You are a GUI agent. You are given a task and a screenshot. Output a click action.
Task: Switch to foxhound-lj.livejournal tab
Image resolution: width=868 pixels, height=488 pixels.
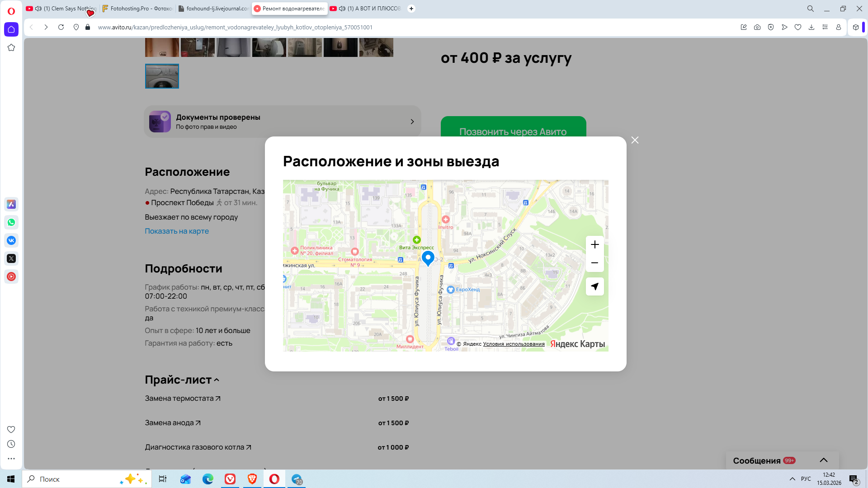point(213,9)
